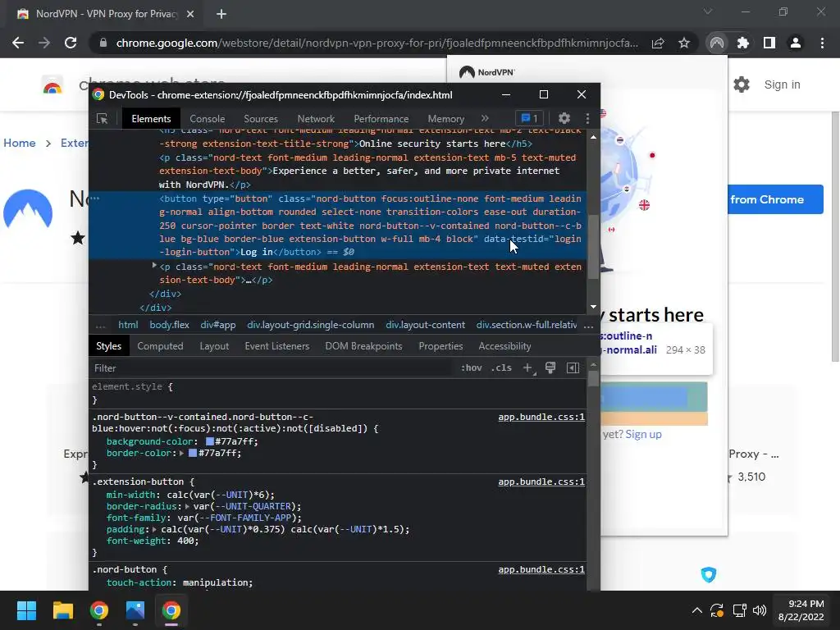Click the Sign in link on web store

point(782,84)
